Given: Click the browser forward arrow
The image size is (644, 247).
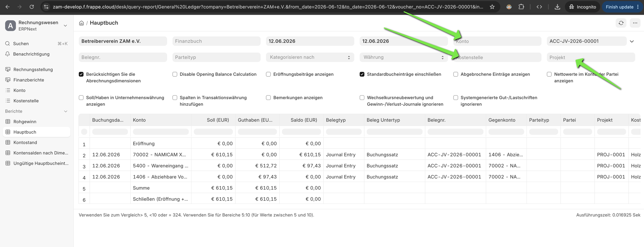Looking at the screenshot, I should [20, 7].
